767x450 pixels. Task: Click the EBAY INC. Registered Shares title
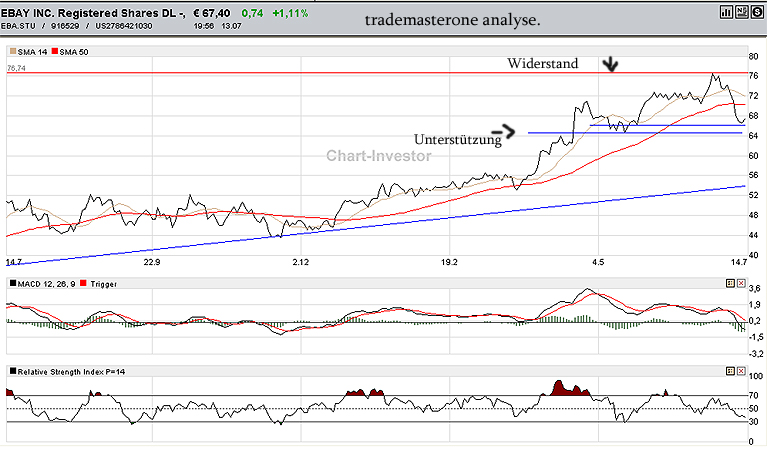(93, 13)
